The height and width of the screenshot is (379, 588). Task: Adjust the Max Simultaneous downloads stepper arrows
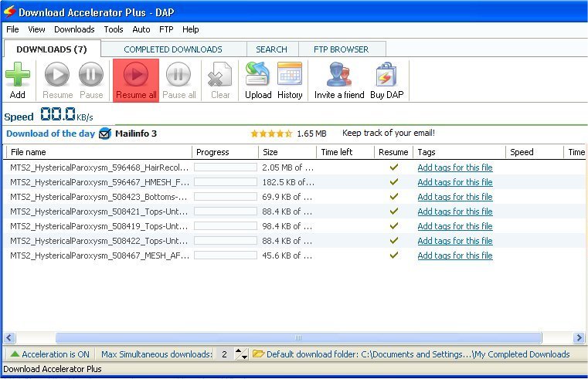(x=242, y=354)
